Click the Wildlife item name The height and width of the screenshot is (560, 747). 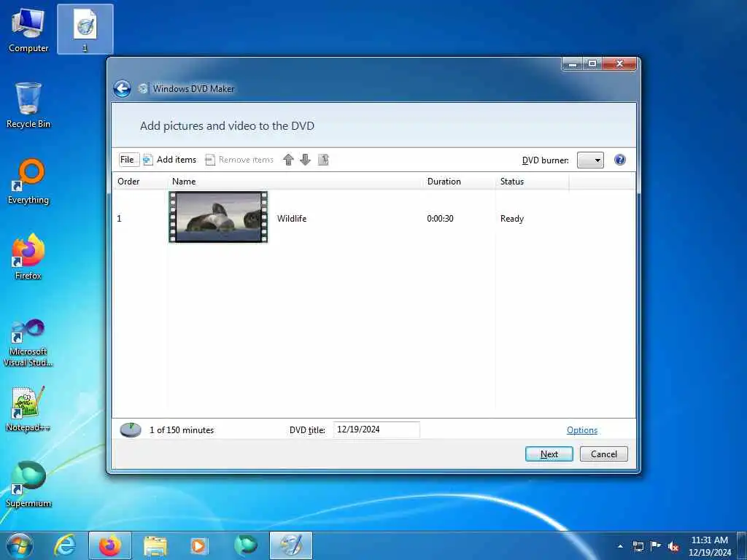click(292, 219)
